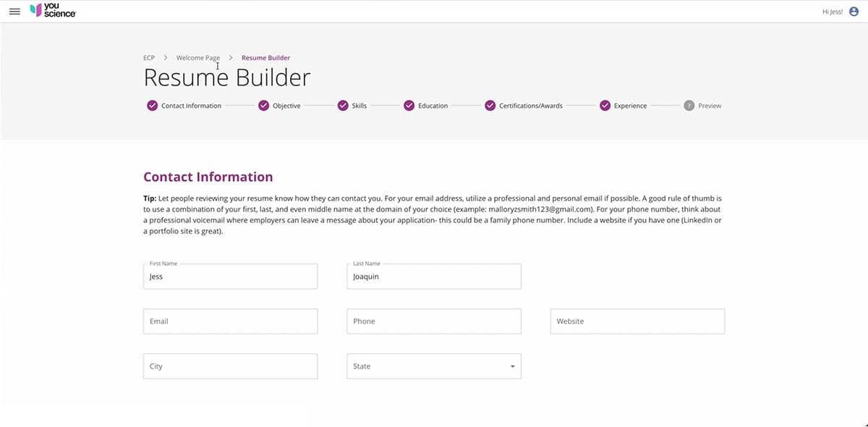Go to ECP breadcrumb link
868x427 pixels.
pyautogui.click(x=149, y=58)
